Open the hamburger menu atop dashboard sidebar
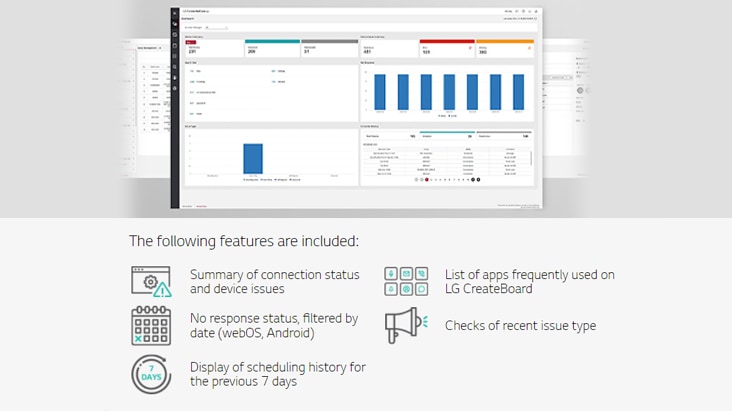Screen dimensions: 732x411 174,11
